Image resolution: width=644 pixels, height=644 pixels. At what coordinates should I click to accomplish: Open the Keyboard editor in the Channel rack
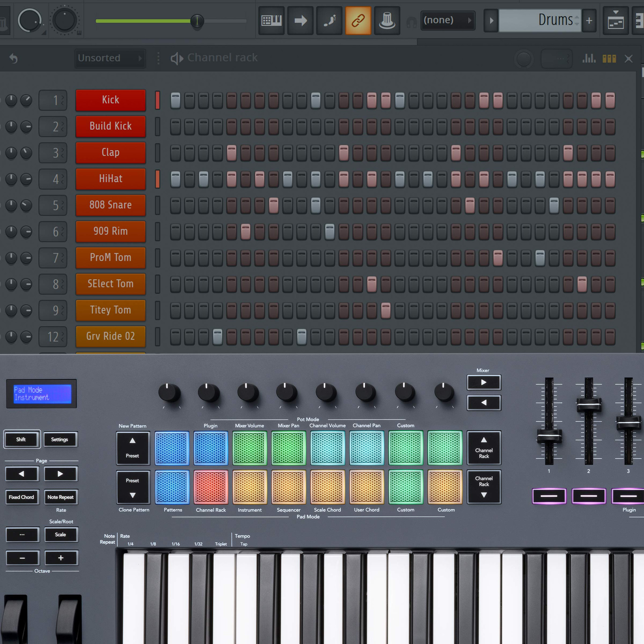pos(609,58)
